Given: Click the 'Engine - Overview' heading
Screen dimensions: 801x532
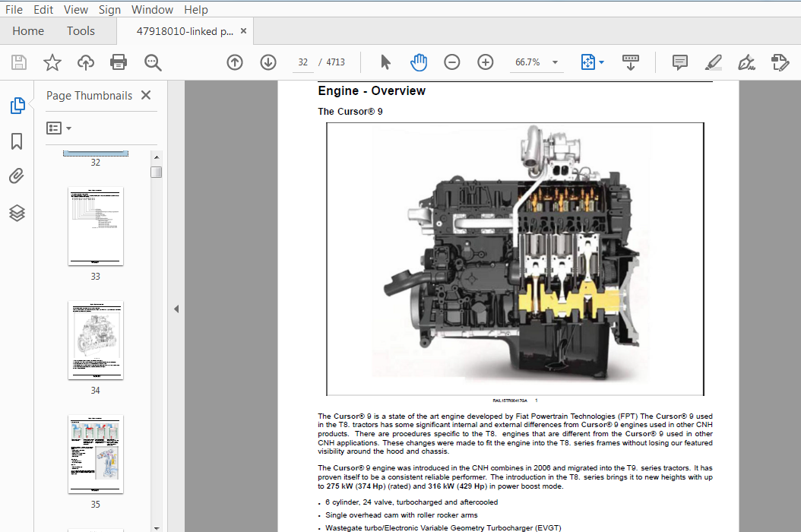Looking at the screenshot, I should (372, 91).
